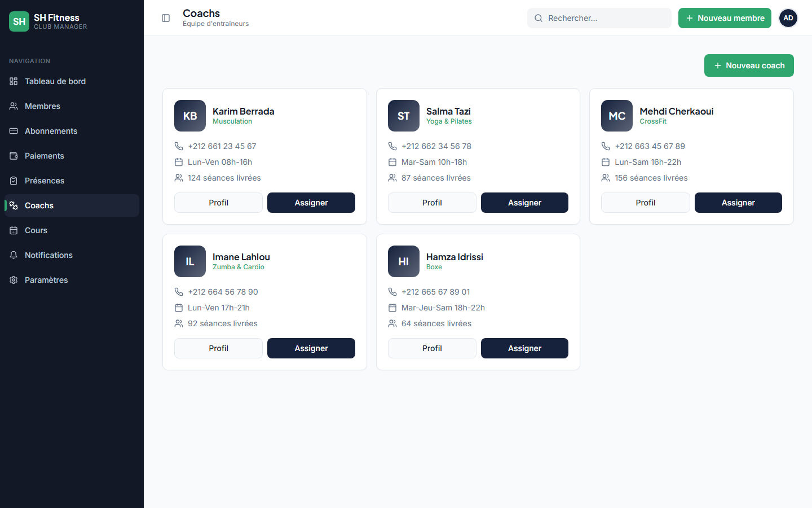This screenshot has height=508, width=812.
Task: Click Mehdi Cherkaoui's MC avatar
Action: point(617,116)
